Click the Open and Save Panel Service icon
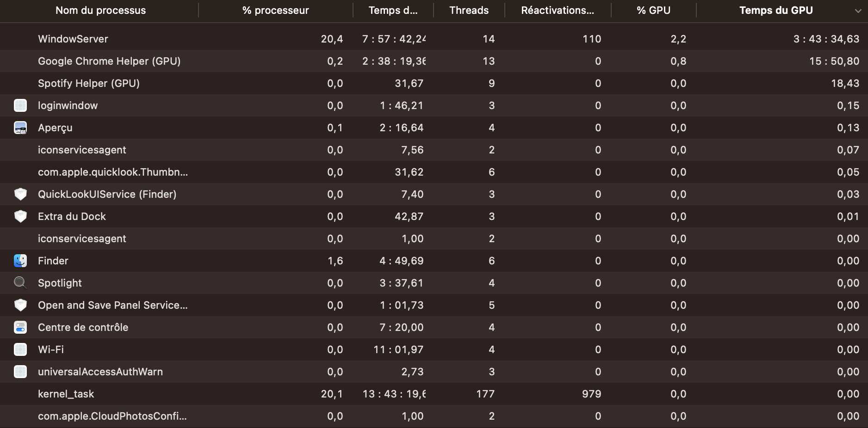868x428 pixels. (x=20, y=305)
